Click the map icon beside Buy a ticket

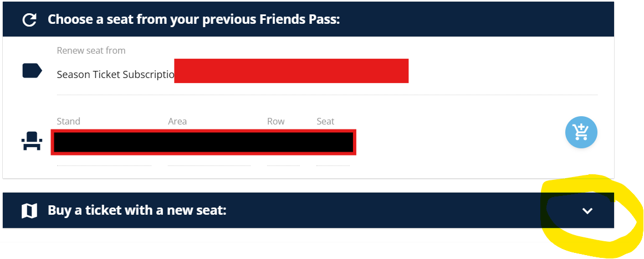point(29,210)
